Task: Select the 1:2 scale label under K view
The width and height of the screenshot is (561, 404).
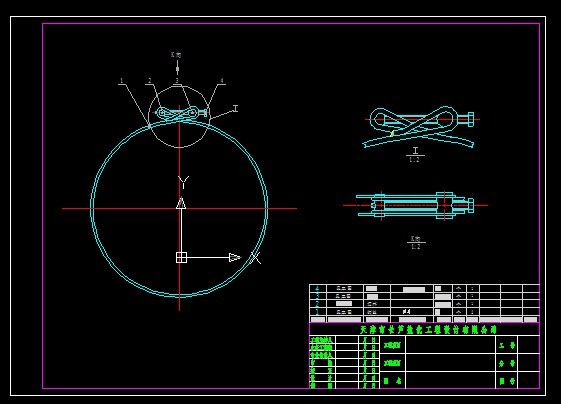Action: point(416,247)
